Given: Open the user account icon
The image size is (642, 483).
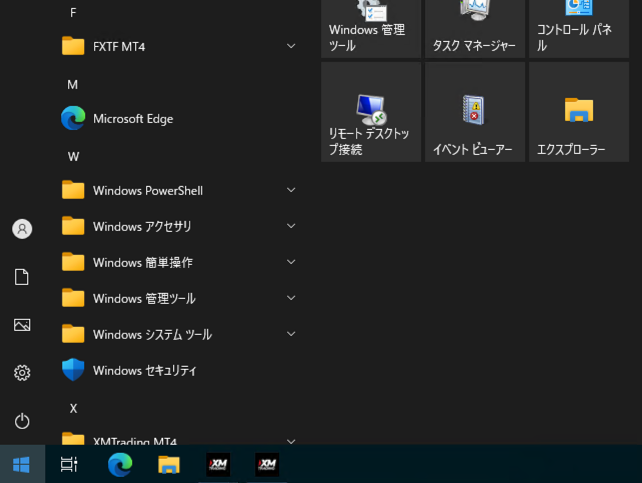Looking at the screenshot, I should tap(22, 229).
